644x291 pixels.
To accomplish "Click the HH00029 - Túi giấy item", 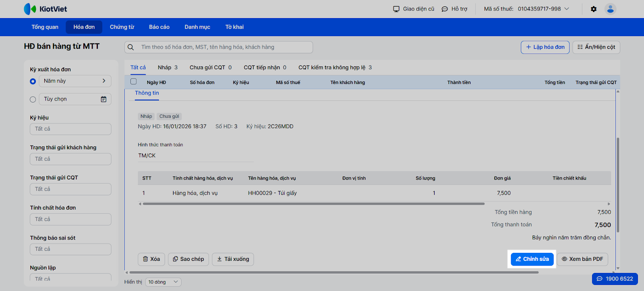I will 272,193.
